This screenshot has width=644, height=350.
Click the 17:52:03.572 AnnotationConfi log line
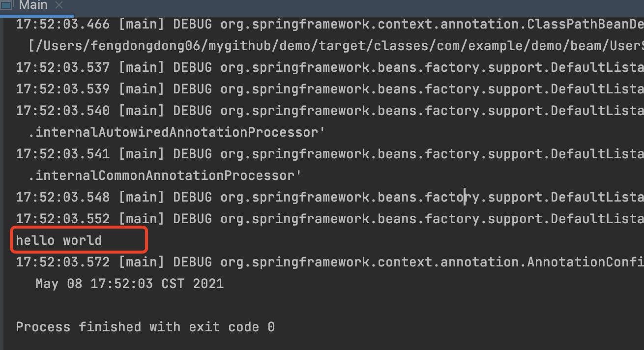click(330, 262)
